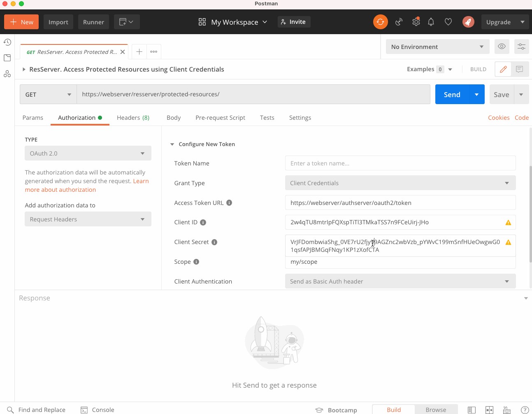The image size is (532, 414).
Task: Open Collections icon in the sidebar
Action: tap(7, 58)
